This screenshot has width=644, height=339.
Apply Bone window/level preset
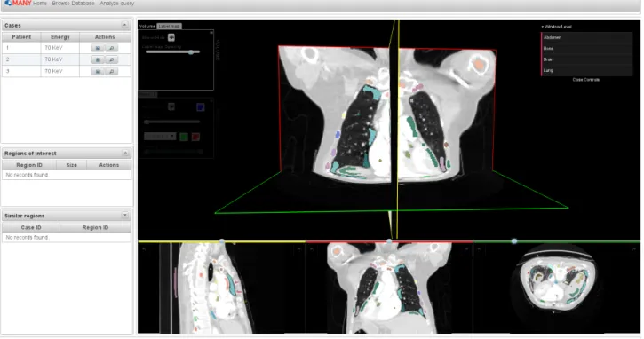[x=587, y=49]
